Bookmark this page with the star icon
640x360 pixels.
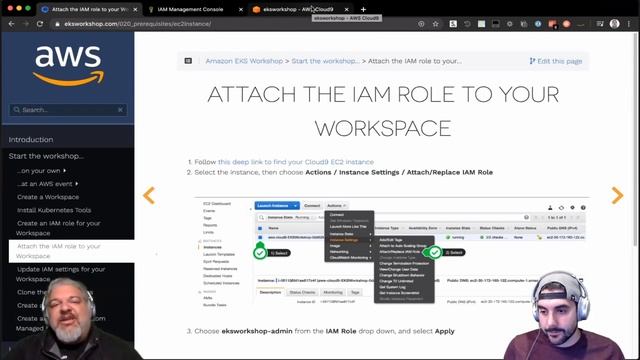coord(436,24)
